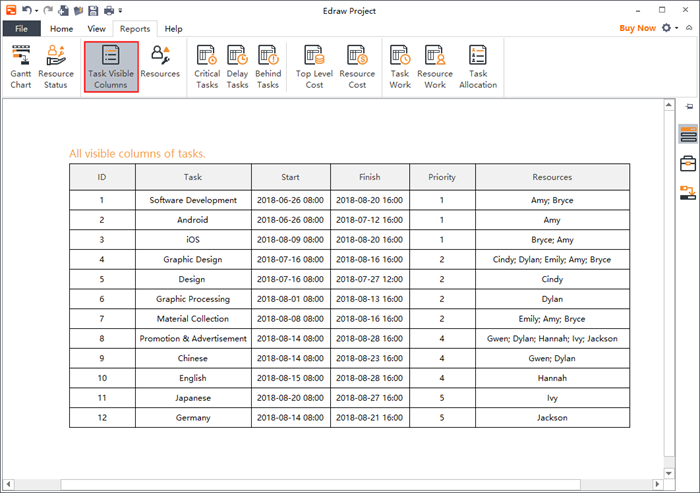Screen dimensions: 700x493
Task: Switch to the Help tab
Action: point(173,29)
